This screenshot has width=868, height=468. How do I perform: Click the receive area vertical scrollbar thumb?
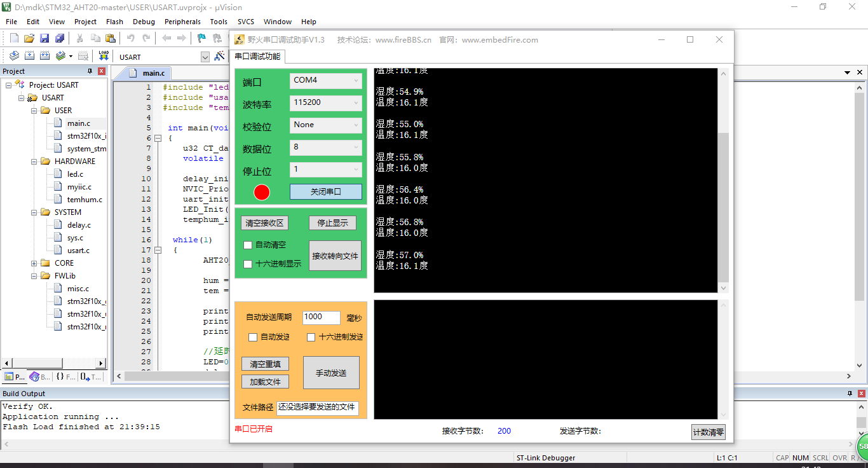click(723, 207)
